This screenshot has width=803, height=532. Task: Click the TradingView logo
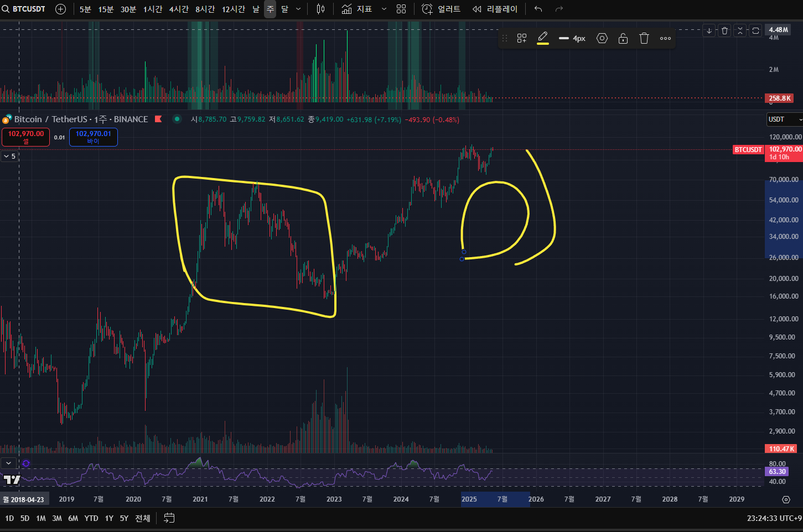pos(12,479)
